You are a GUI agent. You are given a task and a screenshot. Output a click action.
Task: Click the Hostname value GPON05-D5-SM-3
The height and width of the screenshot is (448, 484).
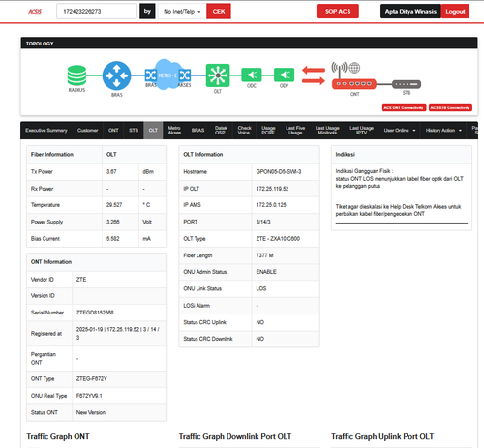[279, 172]
